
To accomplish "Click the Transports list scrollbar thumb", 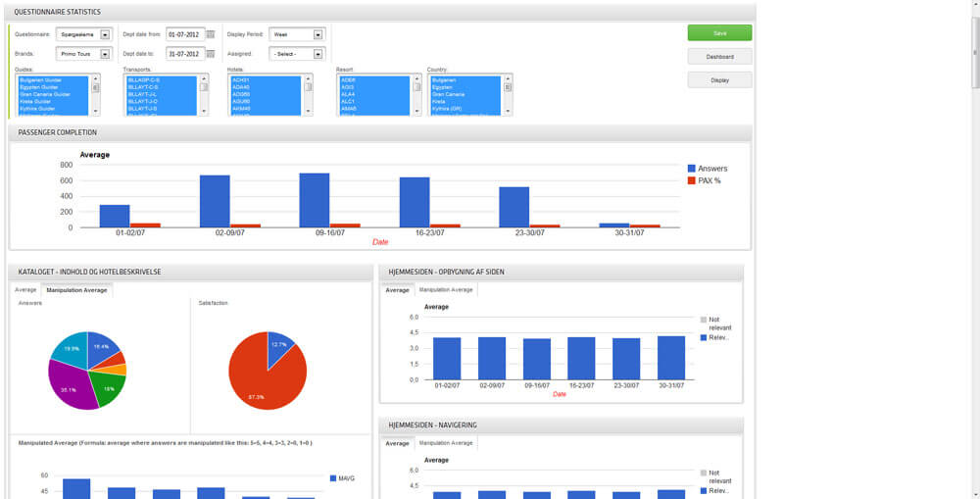I will [204, 87].
